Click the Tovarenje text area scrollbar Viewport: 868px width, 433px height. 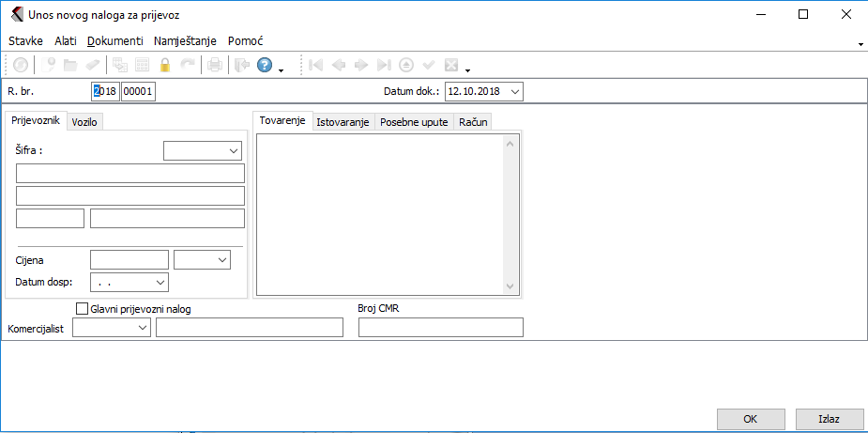point(510,214)
